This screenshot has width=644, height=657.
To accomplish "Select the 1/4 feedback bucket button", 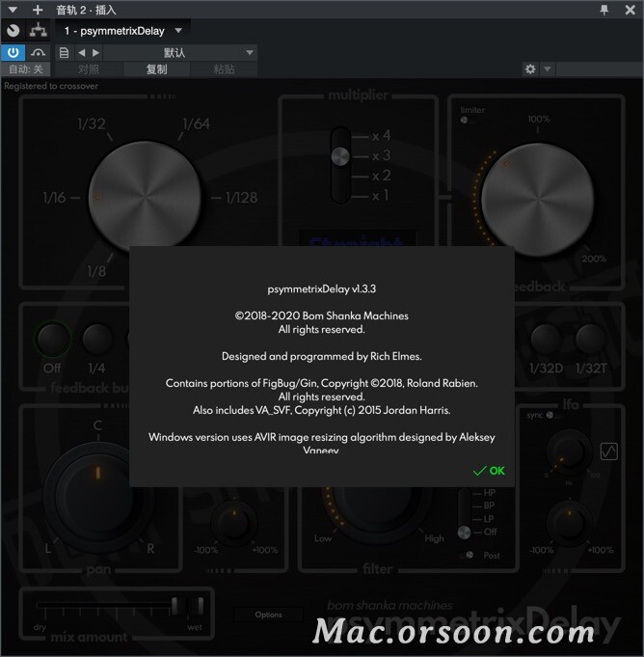I will click(96, 339).
